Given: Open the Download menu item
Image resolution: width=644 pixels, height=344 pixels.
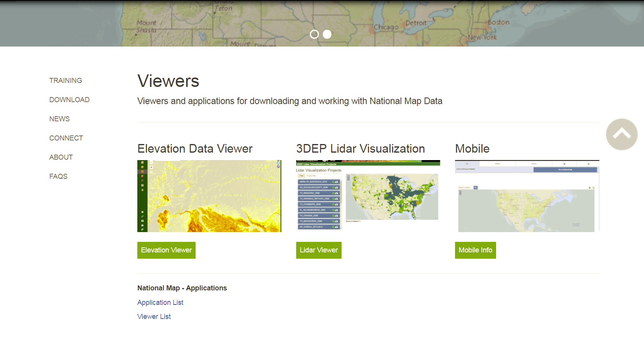Looking at the screenshot, I should tap(69, 100).
